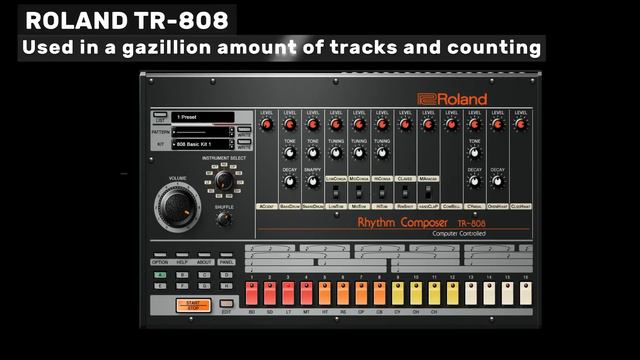Flip the Claves / Rim Shot switch
The height and width of the screenshot is (360, 640).
click(x=405, y=192)
